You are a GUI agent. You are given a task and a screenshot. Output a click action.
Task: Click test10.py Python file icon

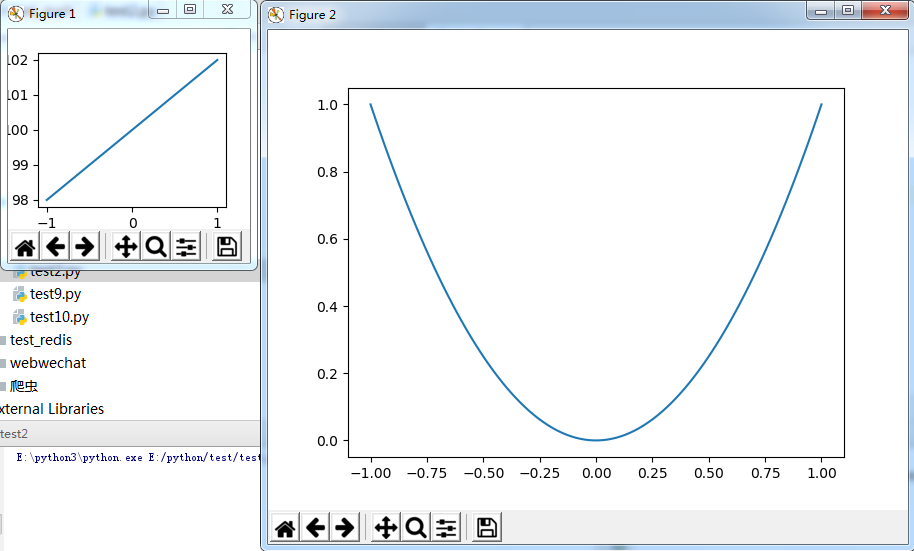tap(20, 317)
